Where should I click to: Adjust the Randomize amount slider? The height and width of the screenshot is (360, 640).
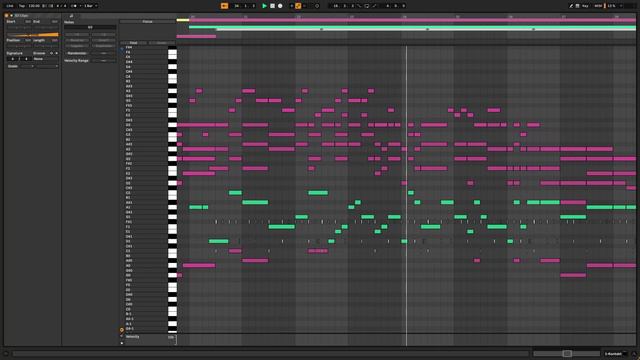(104, 53)
